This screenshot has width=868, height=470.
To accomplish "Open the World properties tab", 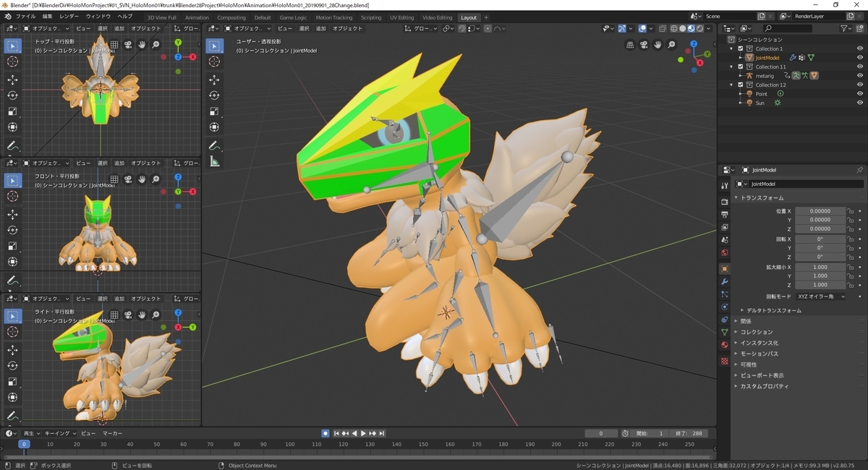I will point(725,252).
